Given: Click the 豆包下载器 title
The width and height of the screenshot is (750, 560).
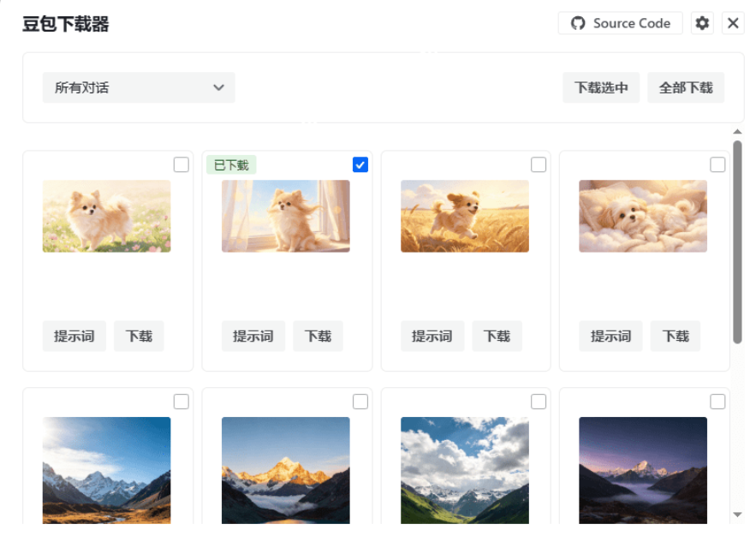Looking at the screenshot, I should pyautogui.click(x=66, y=24).
